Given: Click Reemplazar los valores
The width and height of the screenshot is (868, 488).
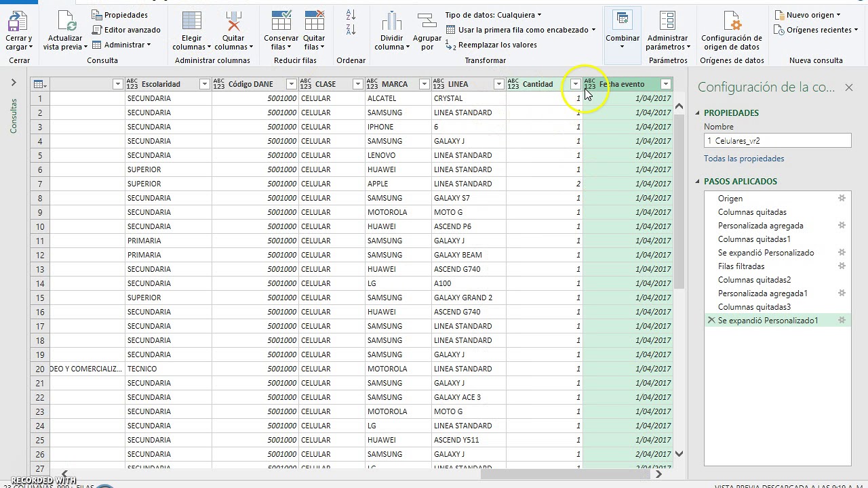Looking at the screenshot, I should [x=491, y=45].
